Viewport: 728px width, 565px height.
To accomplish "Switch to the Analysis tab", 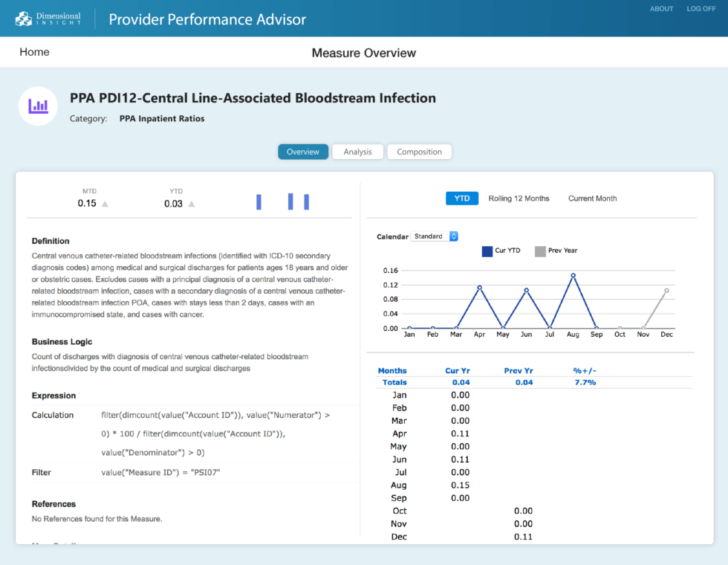I will coord(357,151).
